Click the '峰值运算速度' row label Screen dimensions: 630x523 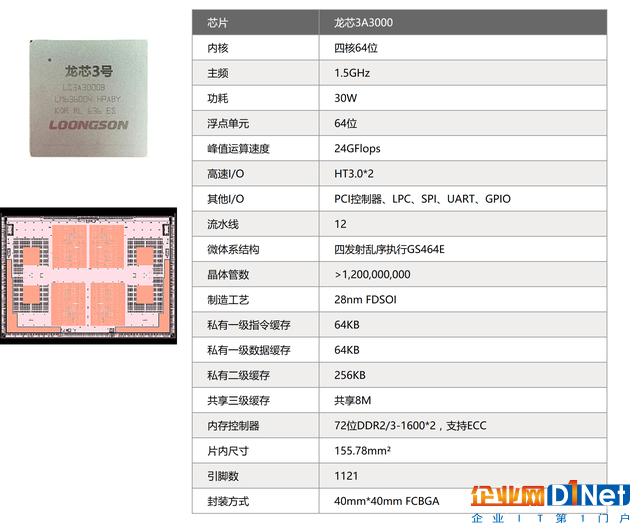pyautogui.click(x=238, y=149)
